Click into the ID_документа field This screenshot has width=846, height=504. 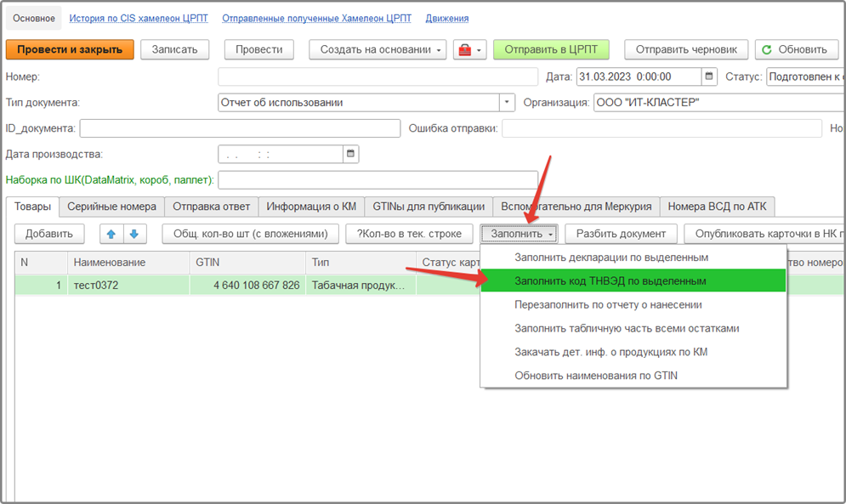240,128
